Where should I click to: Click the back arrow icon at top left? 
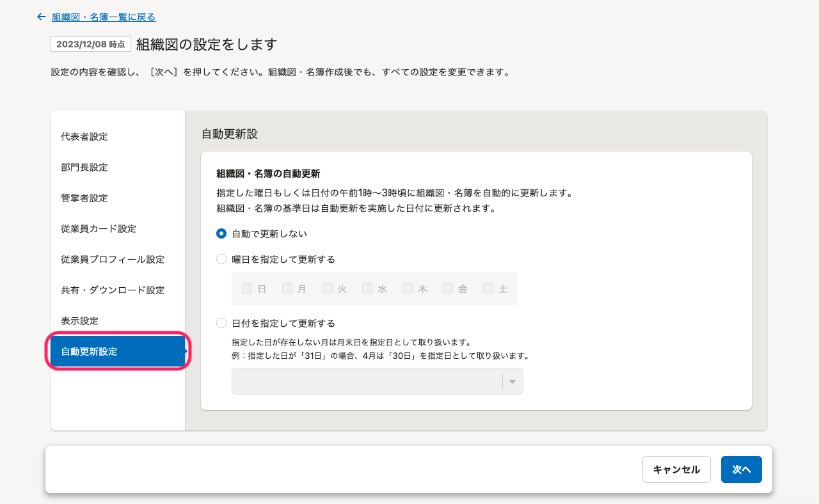[x=42, y=17]
